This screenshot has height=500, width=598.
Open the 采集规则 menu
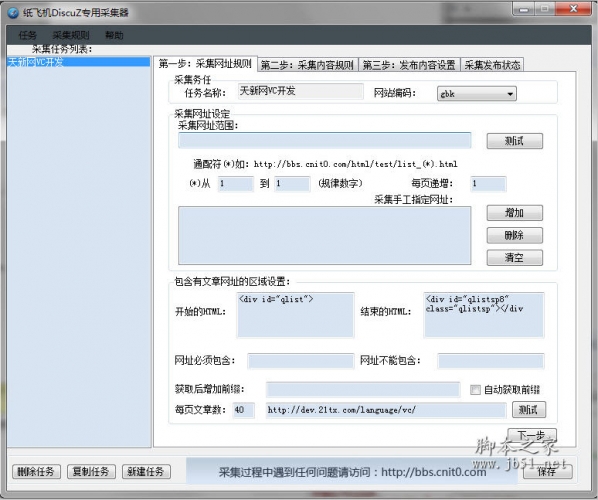[x=71, y=35]
